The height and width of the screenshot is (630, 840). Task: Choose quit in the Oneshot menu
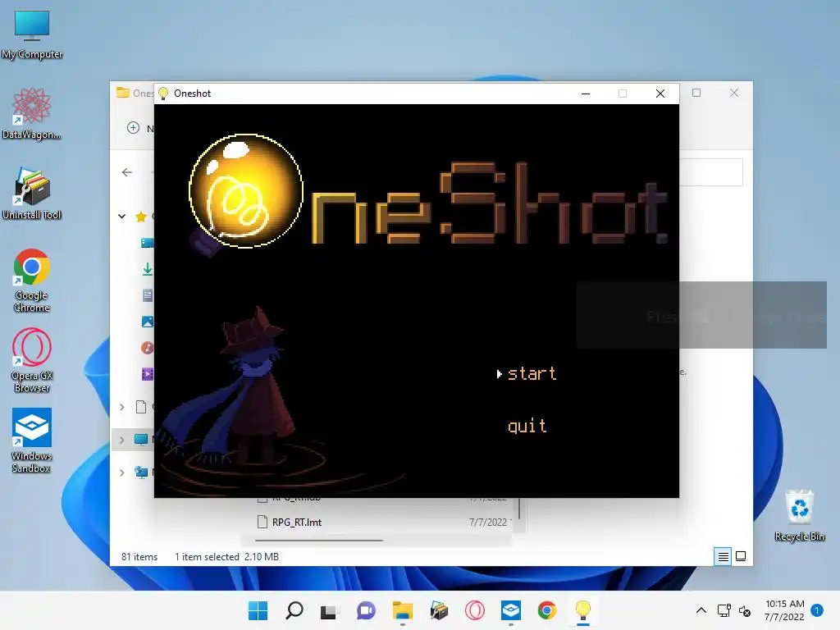[x=527, y=426]
